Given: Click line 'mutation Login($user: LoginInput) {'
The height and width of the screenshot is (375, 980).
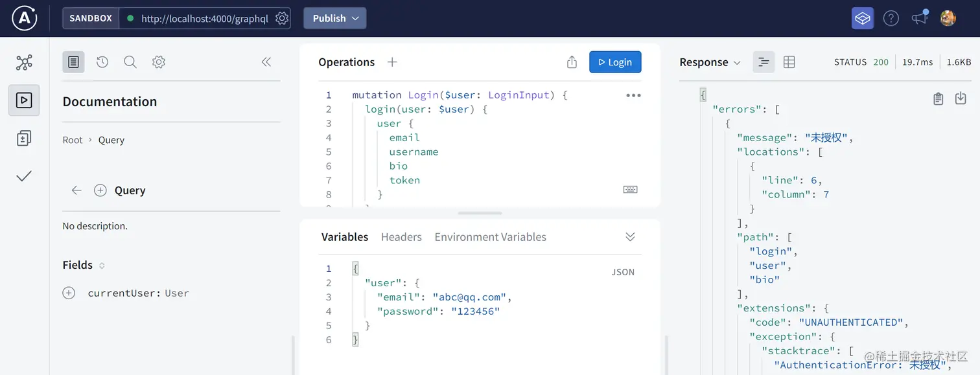Looking at the screenshot, I should (x=460, y=95).
